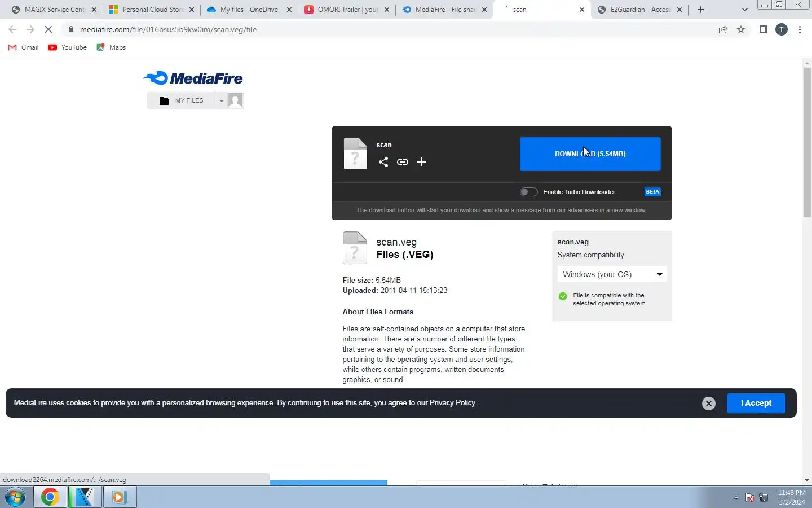Click About Files Formats heading
Image resolution: width=812 pixels, height=508 pixels.
click(x=378, y=312)
